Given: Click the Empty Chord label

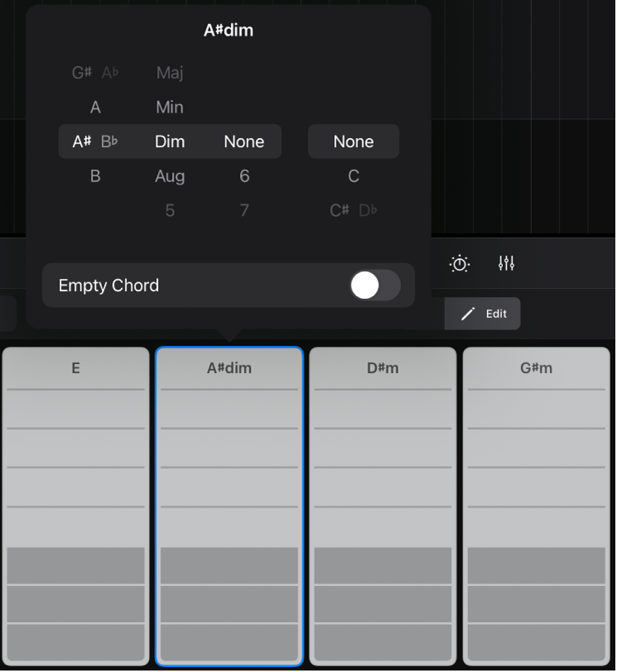Looking at the screenshot, I should pos(108,286).
